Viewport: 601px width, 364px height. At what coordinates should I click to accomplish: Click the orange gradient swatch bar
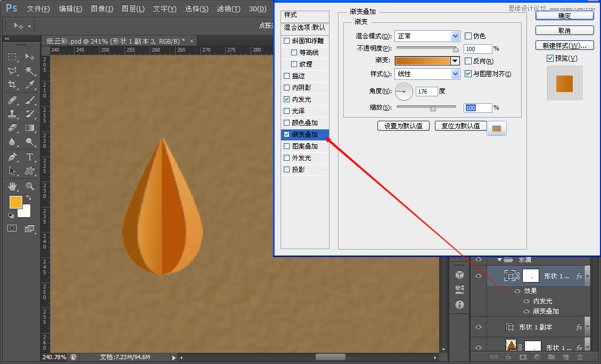coord(423,61)
